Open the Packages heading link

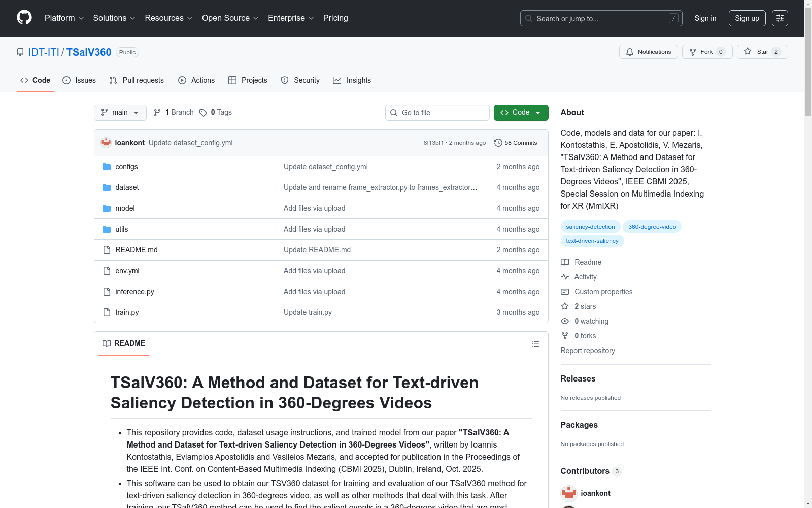tap(579, 425)
